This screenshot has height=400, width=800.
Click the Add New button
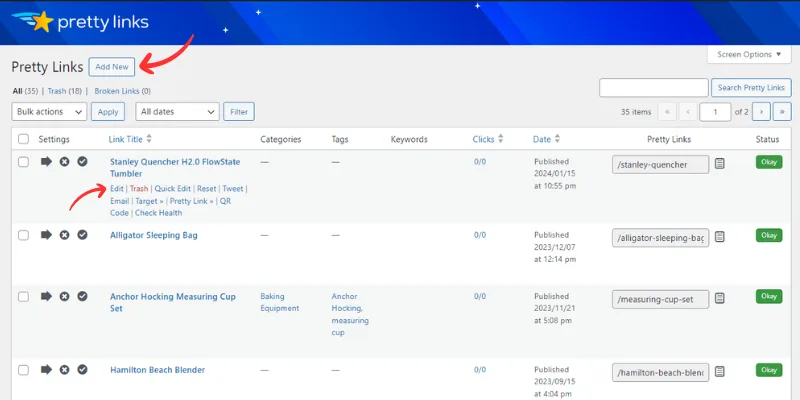(112, 67)
